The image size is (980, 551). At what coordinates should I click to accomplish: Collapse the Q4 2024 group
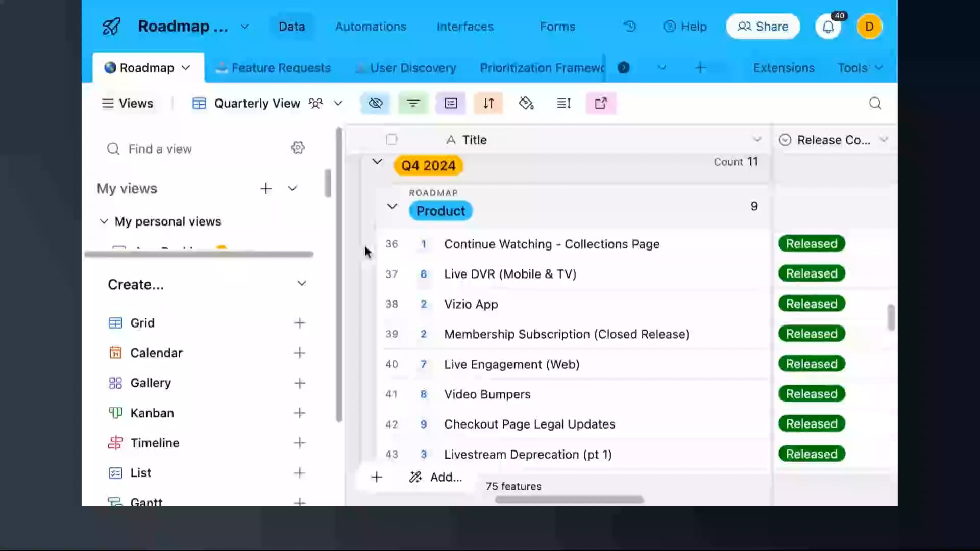click(x=377, y=162)
